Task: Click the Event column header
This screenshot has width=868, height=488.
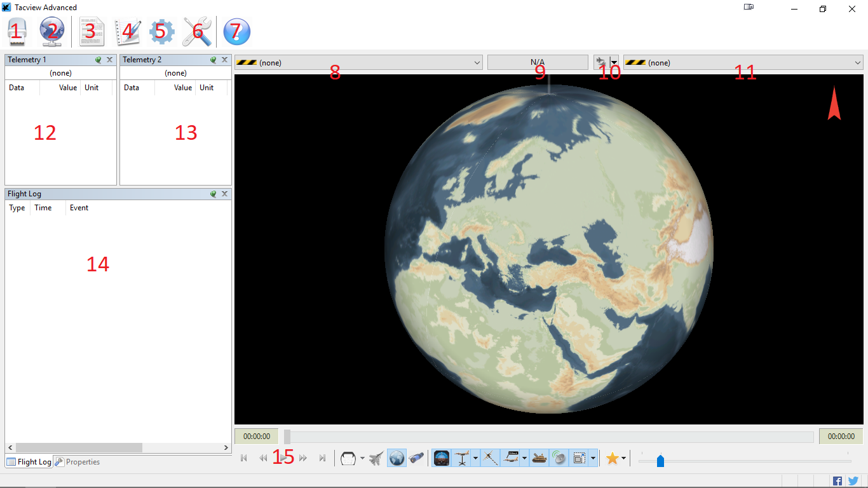Action: [79, 208]
